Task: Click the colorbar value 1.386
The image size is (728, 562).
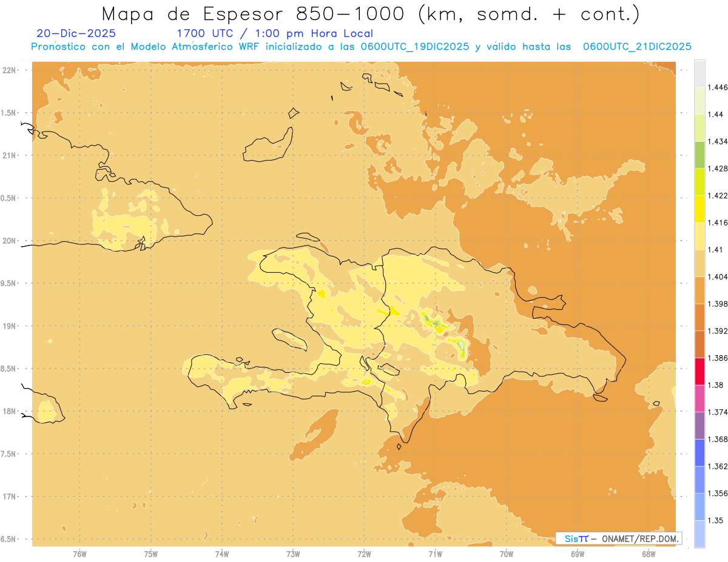Action: [x=718, y=358]
